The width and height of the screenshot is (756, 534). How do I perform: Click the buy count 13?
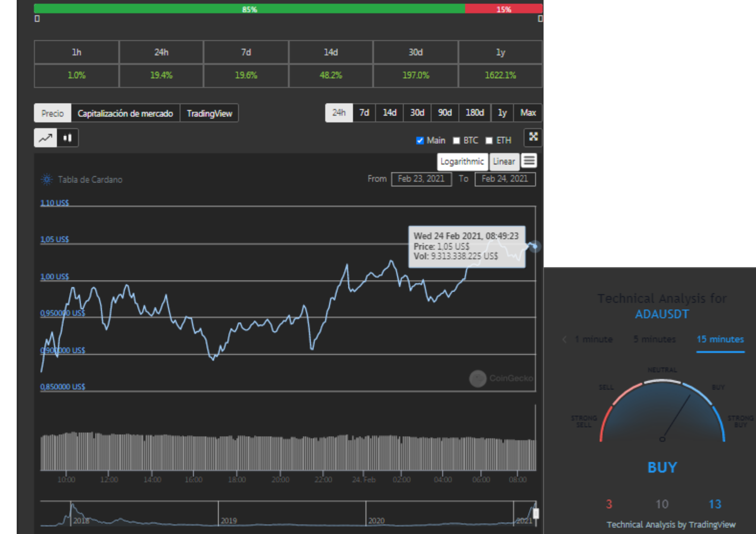point(715,504)
